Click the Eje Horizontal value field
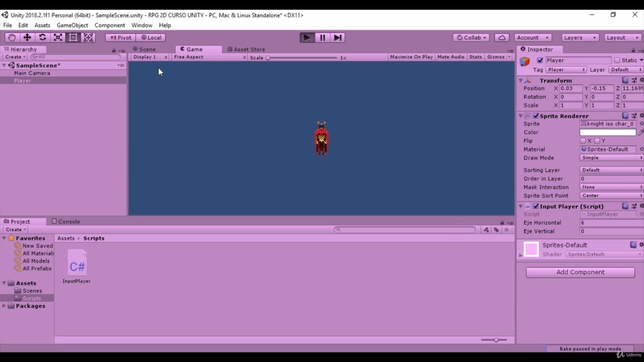This screenshot has width=644, height=362. pyautogui.click(x=612, y=223)
